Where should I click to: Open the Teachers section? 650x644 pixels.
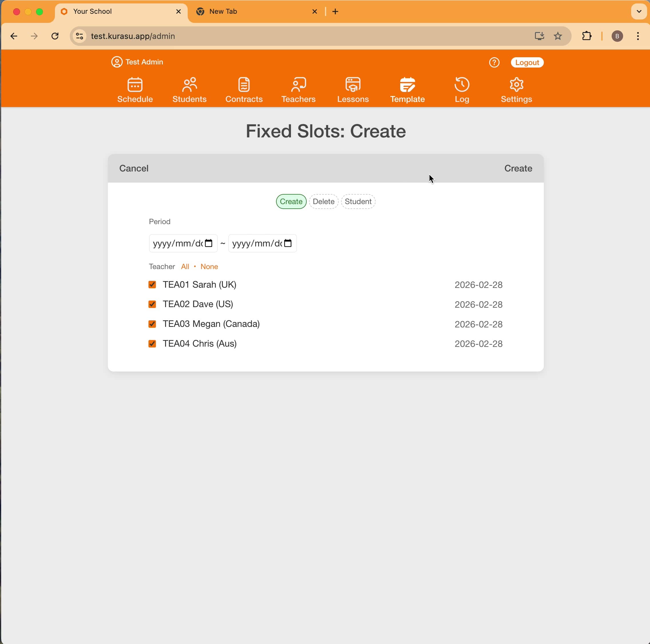pyautogui.click(x=298, y=90)
